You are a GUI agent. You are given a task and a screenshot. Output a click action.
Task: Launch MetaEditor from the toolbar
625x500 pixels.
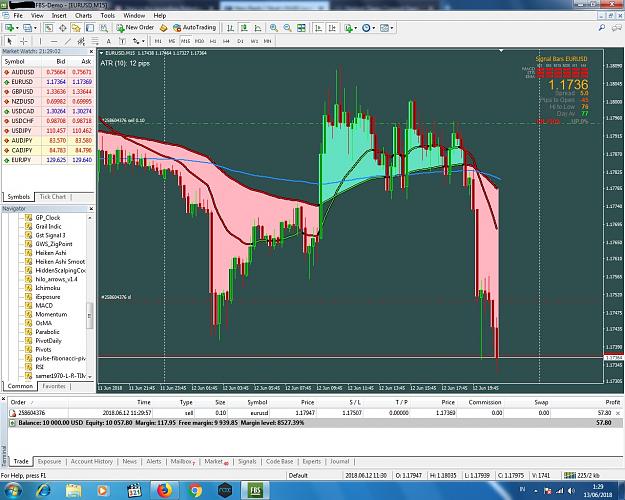[163, 28]
